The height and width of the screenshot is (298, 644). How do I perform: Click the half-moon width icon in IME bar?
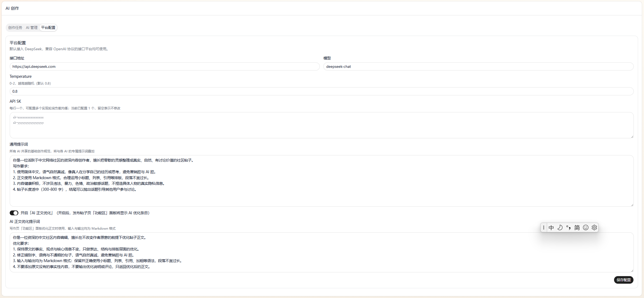tap(560, 227)
